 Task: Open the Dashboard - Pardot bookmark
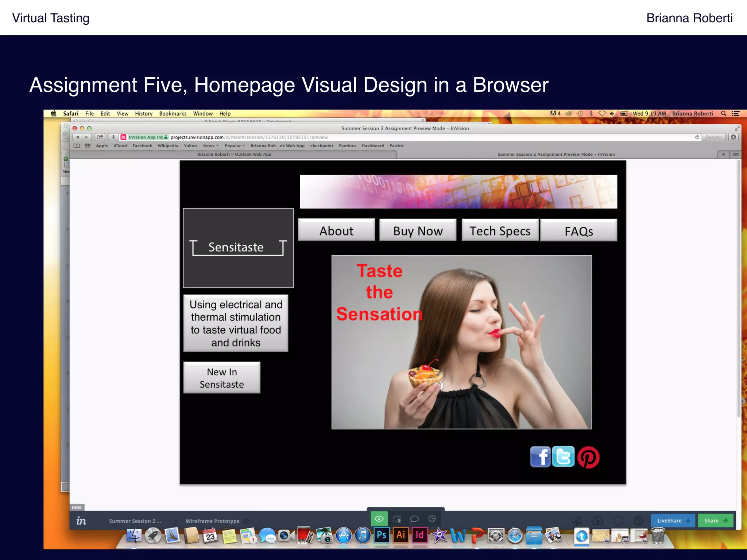pos(382,146)
